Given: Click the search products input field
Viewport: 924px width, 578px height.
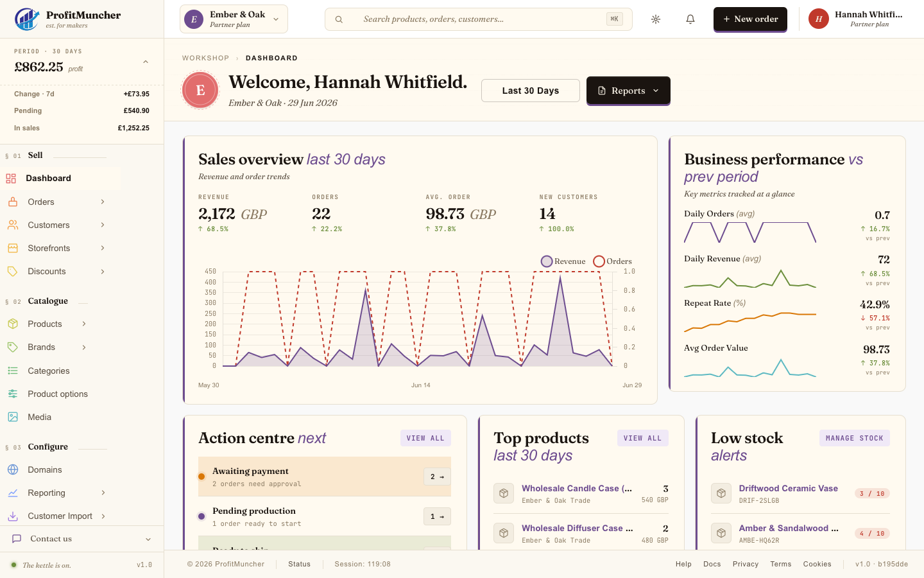Looking at the screenshot, I should tap(479, 19).
